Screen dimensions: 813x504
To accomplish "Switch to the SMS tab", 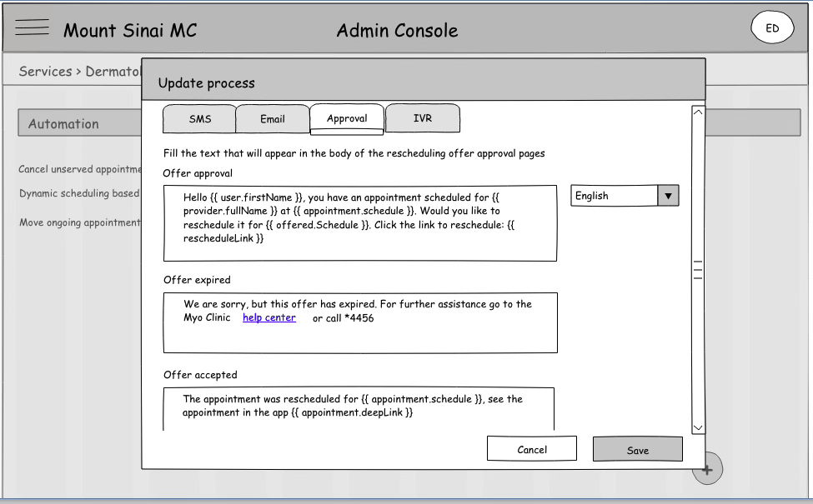I will [199, 118].
